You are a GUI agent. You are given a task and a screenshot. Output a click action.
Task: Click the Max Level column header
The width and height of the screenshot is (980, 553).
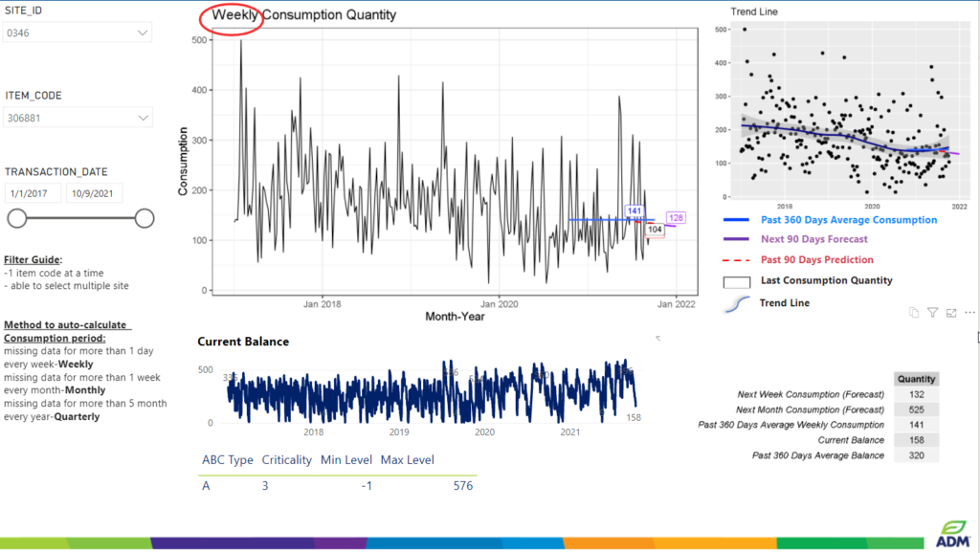pos(407,459)
